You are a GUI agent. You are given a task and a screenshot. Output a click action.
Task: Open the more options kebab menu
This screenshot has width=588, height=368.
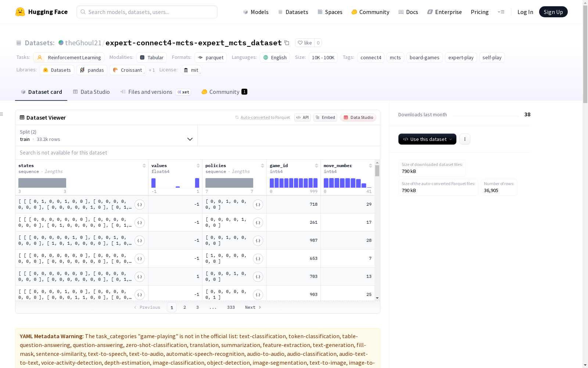pos(465,139)
